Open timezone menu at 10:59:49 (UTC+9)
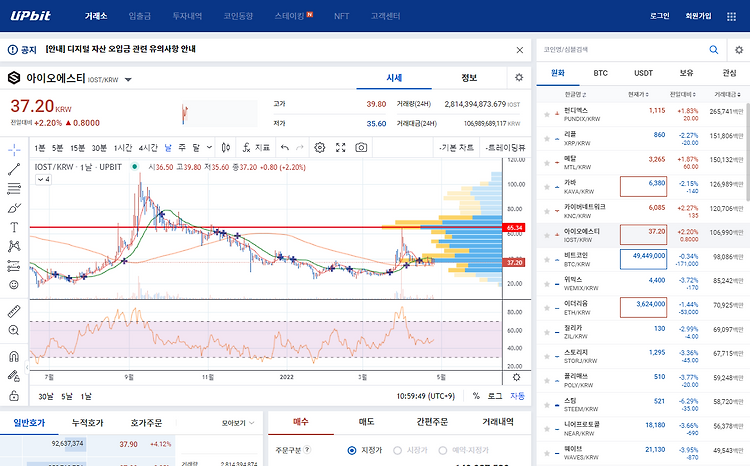750x466 pixels. tap(425, 396)
